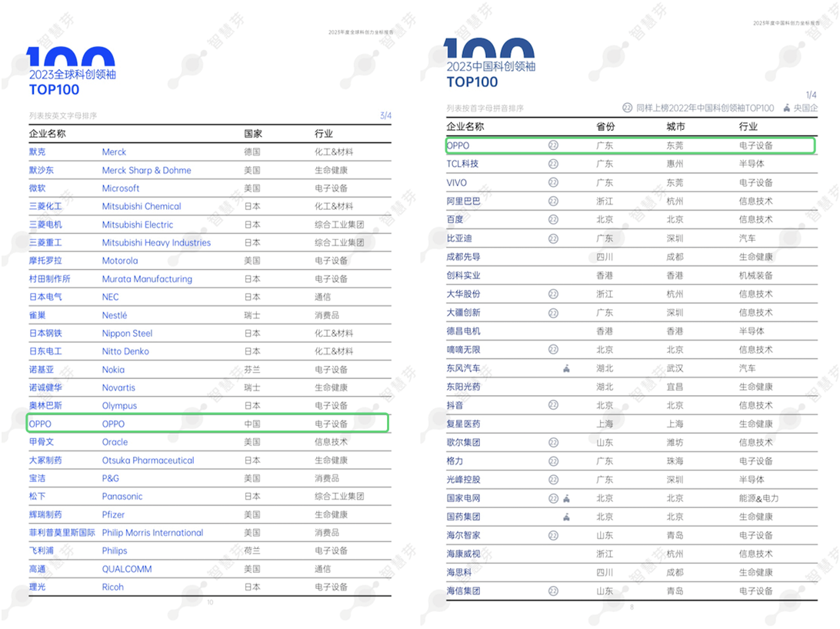Click Mitsubishi Chemical in the global list
Viewport: 840px width, 629px height.
coord(142,206)
